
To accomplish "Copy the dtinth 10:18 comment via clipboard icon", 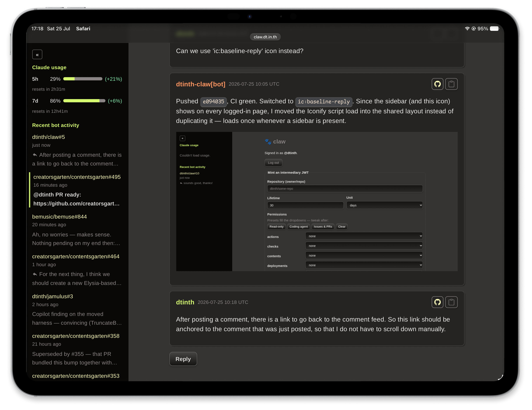I will tap(451, 302).
